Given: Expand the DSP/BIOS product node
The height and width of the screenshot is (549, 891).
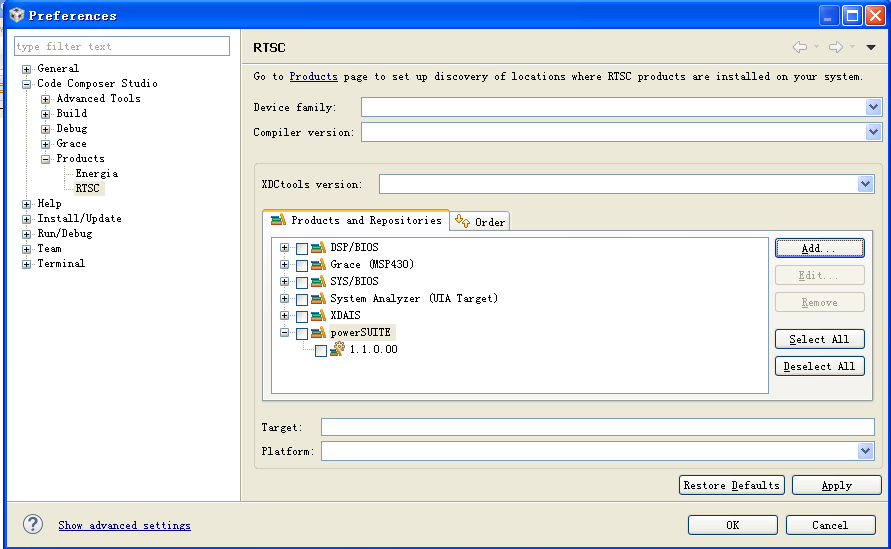Looking at the screenshot, I should coord(285,248).
